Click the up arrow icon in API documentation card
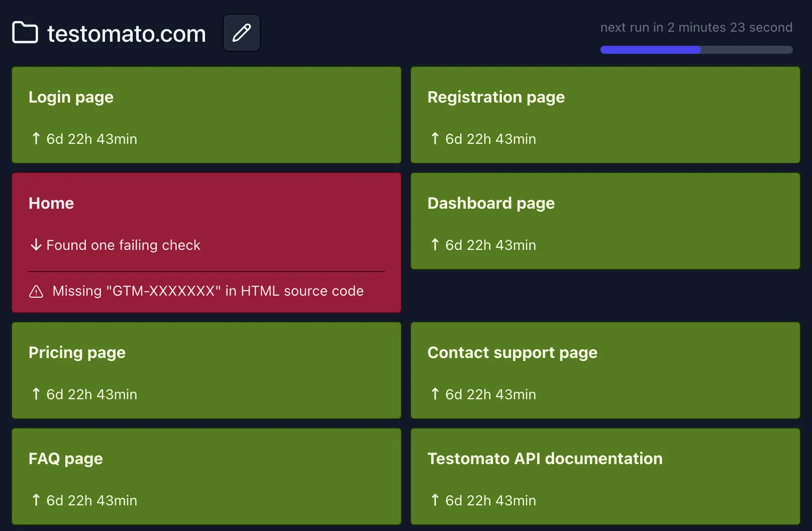Viewport: 812px width, 531px height. [x=435, y=500]
